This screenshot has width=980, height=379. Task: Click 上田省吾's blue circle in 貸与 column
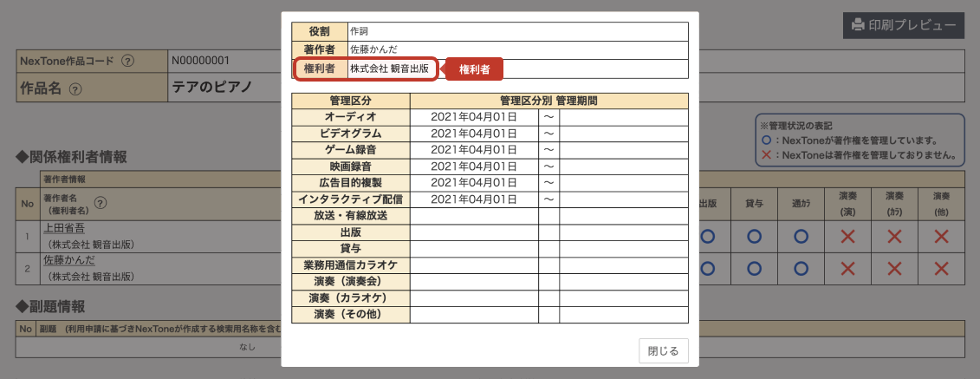(754, 236)
